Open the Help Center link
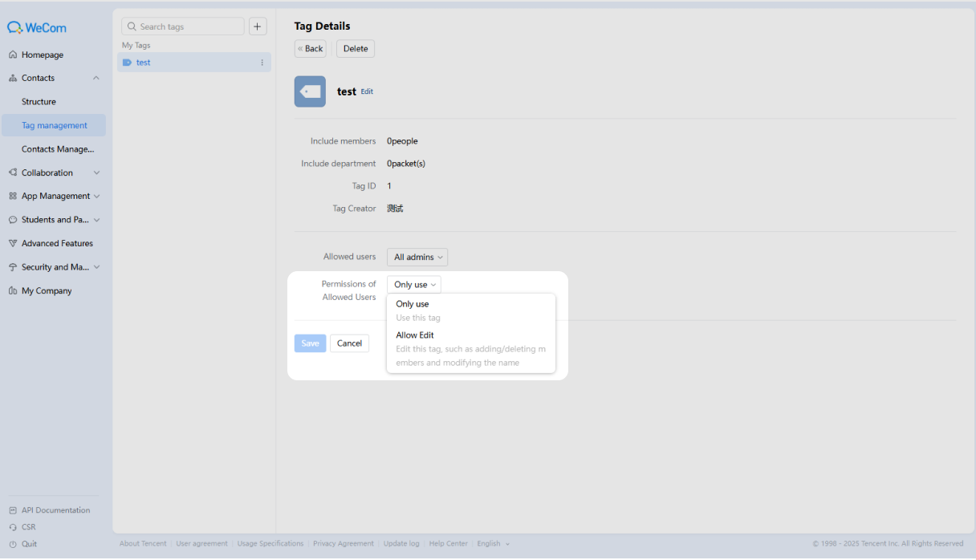The image size is (976, 560). pos(448,544)
